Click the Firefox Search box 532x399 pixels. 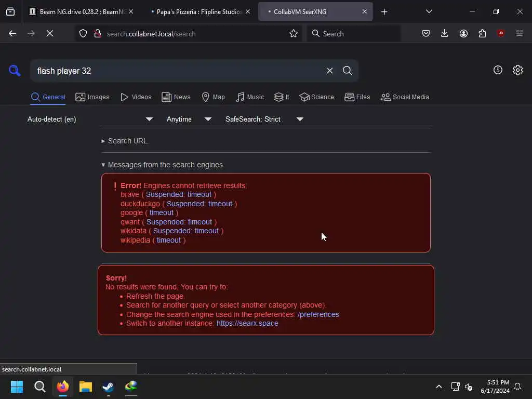pyautogui.click(x=353, y=34)
